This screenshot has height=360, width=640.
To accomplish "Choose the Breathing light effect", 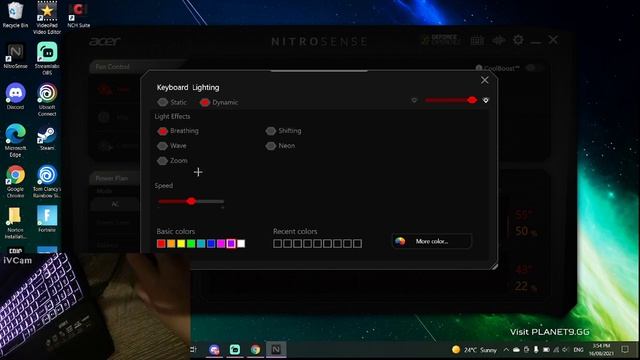I will [178, 131].
